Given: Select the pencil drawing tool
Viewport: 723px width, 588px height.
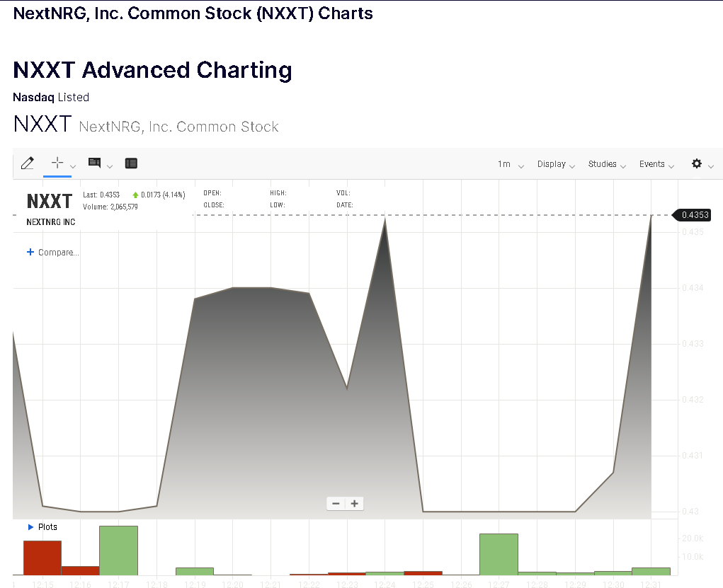Looking at the screenshot, I should [28, 163].
